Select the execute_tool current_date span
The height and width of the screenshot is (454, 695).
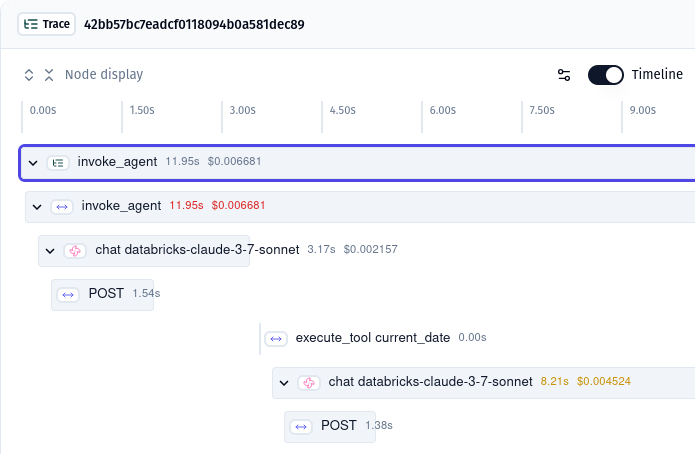[x=372, y=338]
